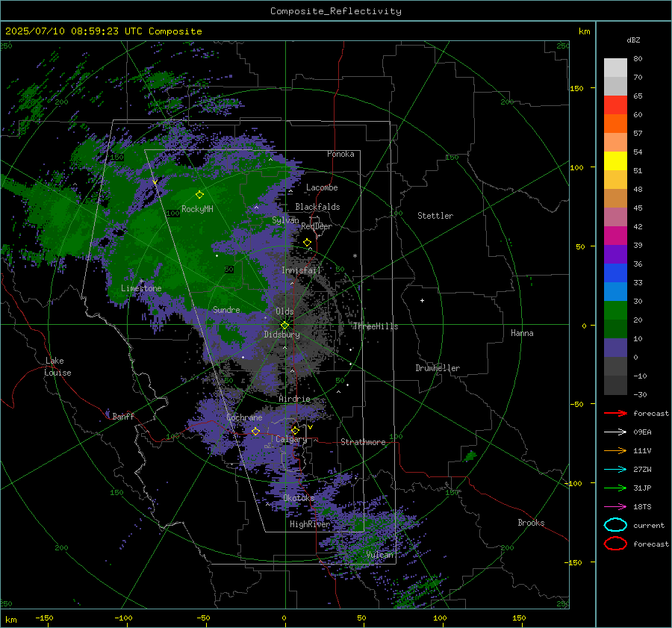Click the green 31JP arrow symbol

point(615,488)
